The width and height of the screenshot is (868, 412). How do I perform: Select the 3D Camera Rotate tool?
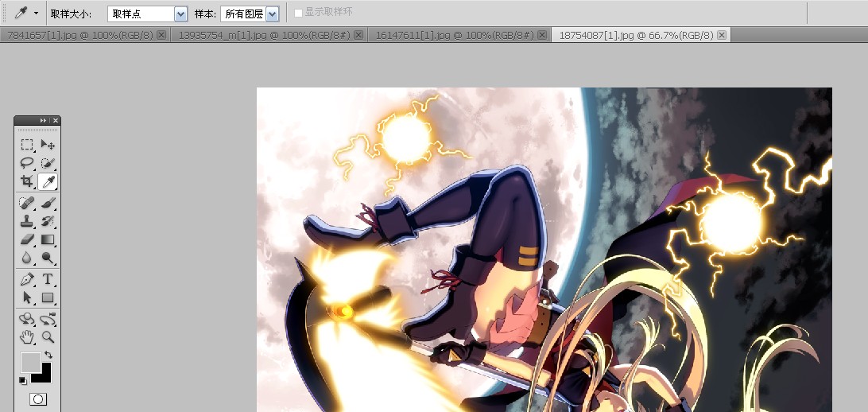48,319
